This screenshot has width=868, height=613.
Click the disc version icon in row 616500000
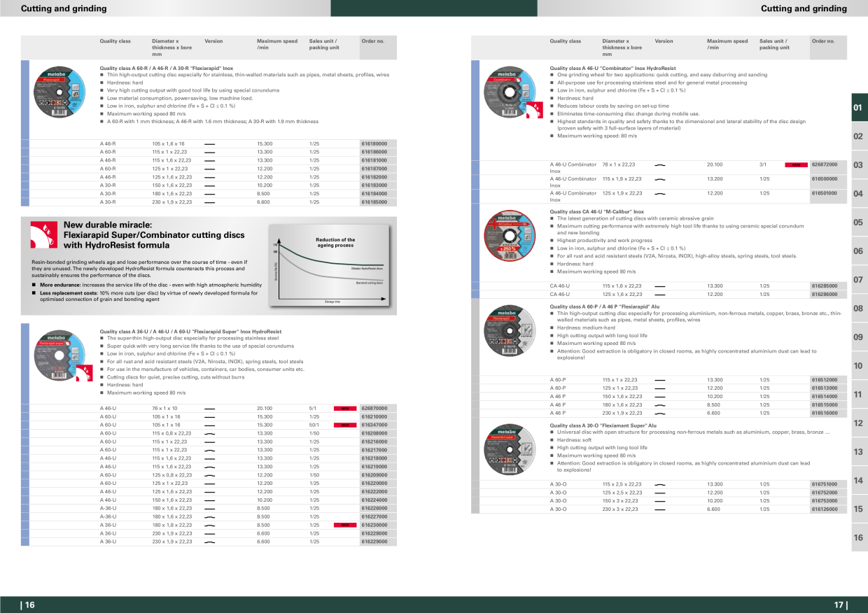coord(660,179)
